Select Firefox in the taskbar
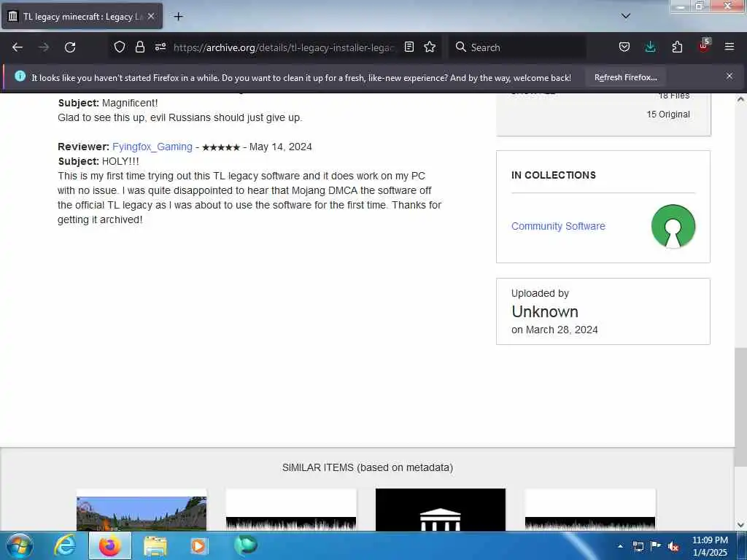 tap(109, 545)
